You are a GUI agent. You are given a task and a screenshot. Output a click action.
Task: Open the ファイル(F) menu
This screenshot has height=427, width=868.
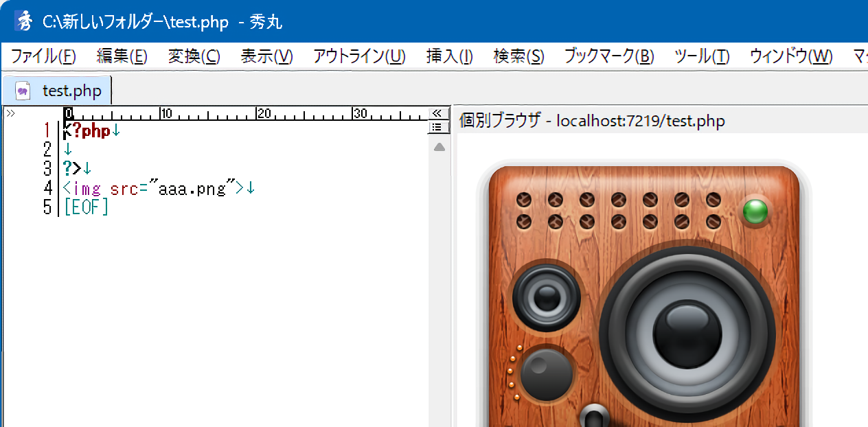pos(43,56)
